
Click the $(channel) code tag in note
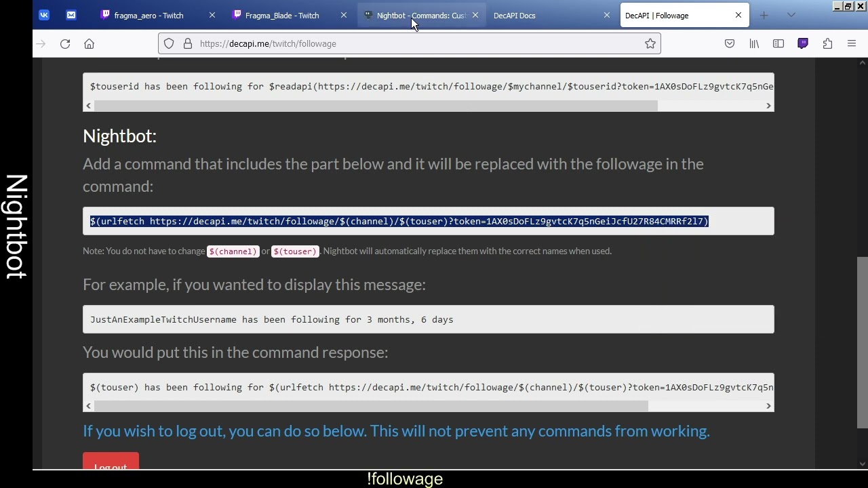[233, 251]
